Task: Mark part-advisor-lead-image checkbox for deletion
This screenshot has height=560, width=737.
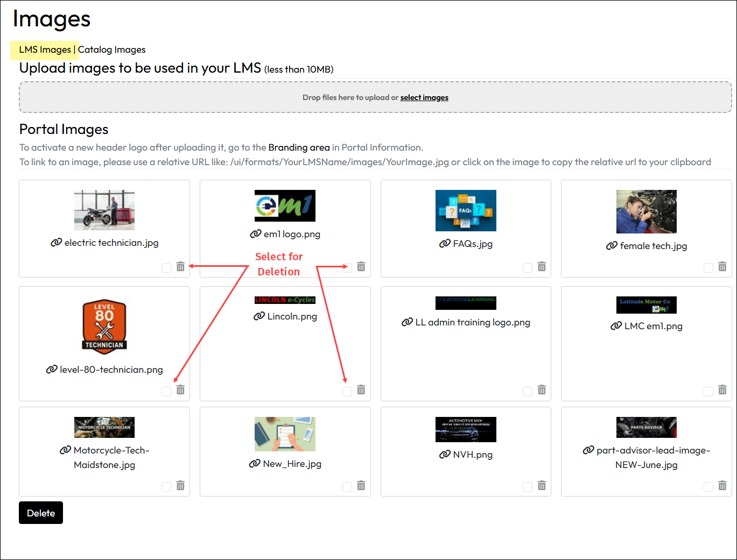Action: coord(708,486)
